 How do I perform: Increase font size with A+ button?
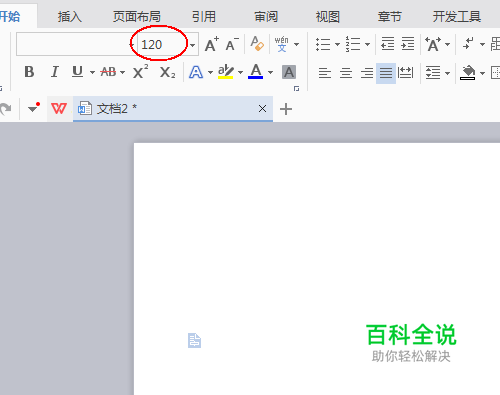pos(212,44)
